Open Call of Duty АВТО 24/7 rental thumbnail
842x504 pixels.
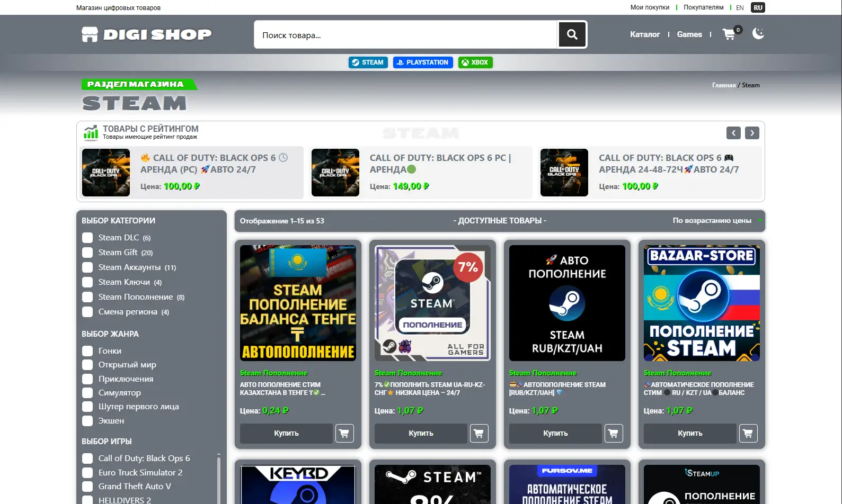point(106,173)
